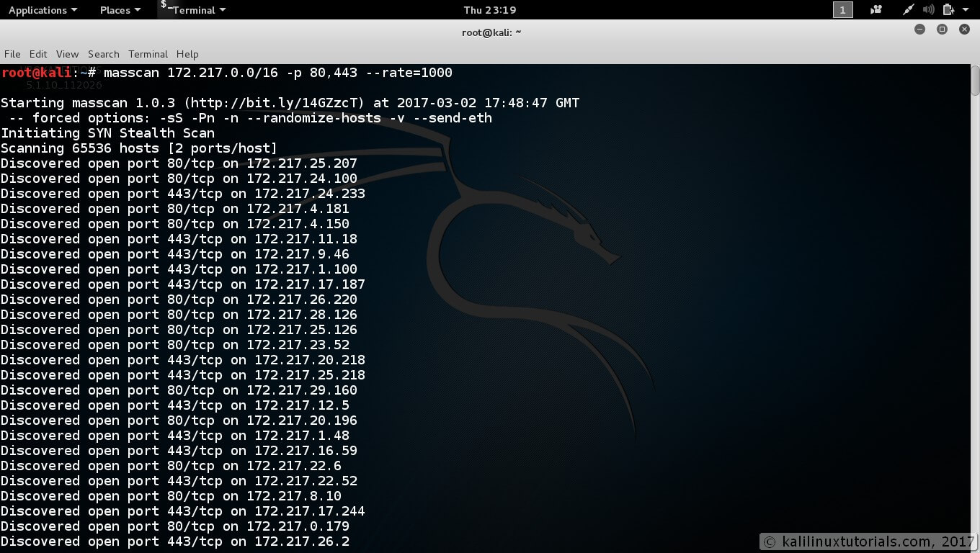
Task: Click the line 'Initiating SYN Stealth Scan'
Action: [107, 133]
